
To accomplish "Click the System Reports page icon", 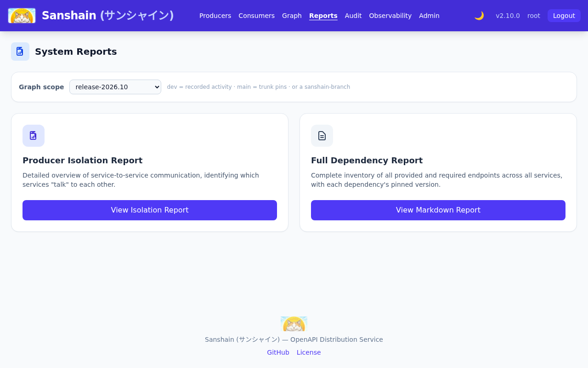I will [20, 52].
